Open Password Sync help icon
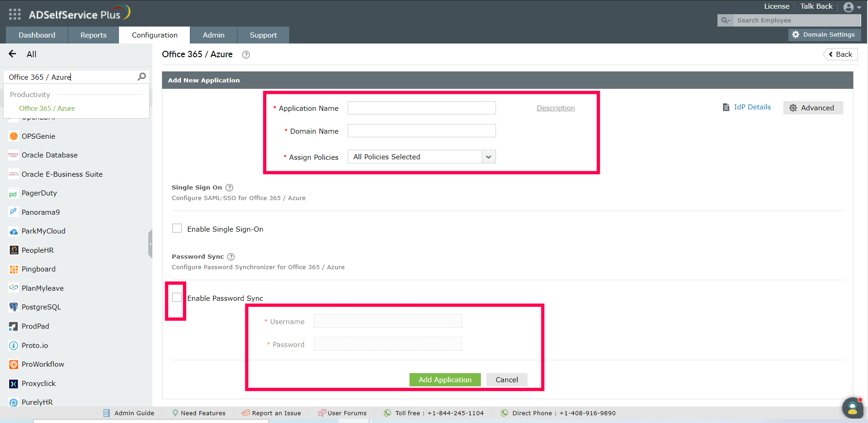 [231, 257]
